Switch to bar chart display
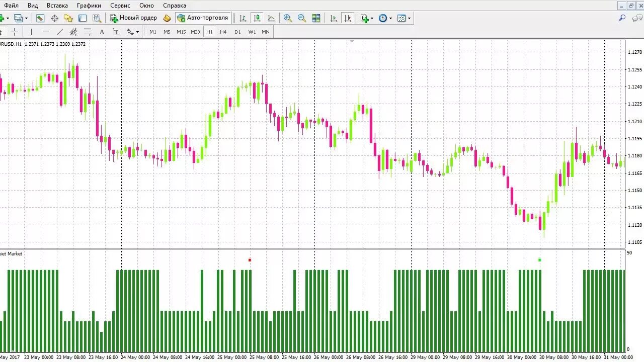Viewport: 644px width, 362px height. coord(243,18)
